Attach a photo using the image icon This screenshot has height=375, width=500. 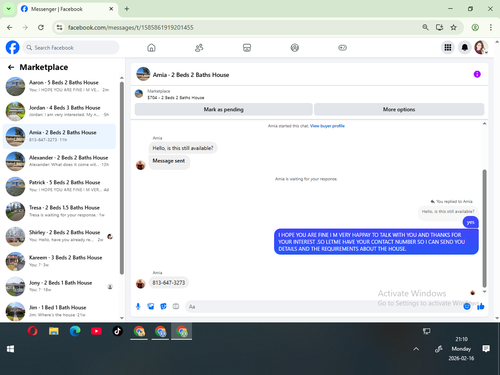(x=151, y=306)
